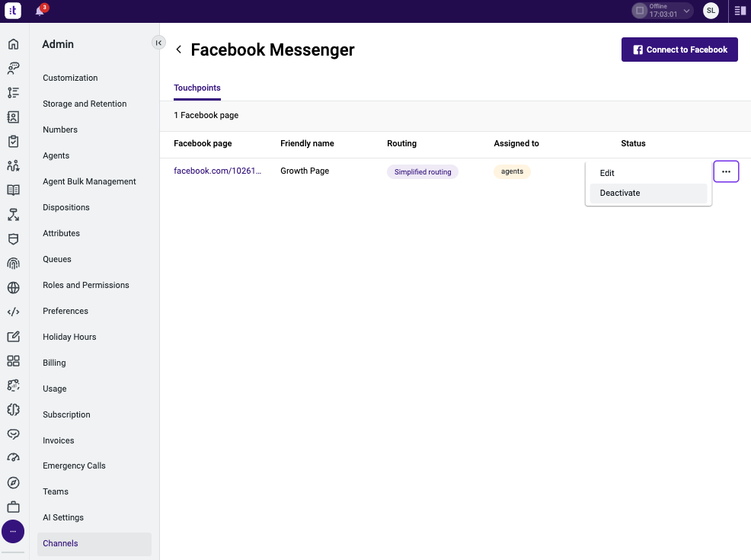Open Subscription in the Admin menu
The width and height of the screenshot is (751, 560).
tap(66, 414)
